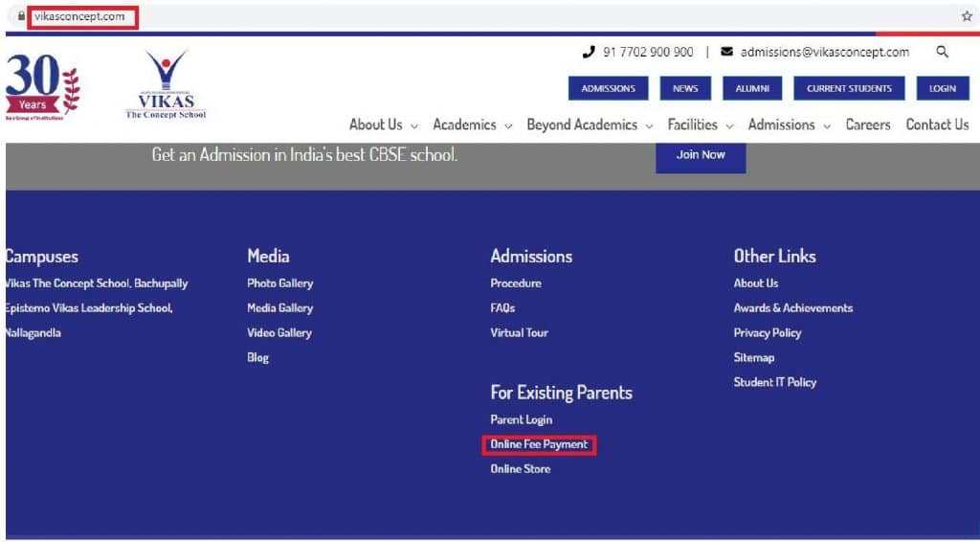This screenshot has width=980, height=542.
Task: Click the phone icon next to number
Action: [589, 52]
